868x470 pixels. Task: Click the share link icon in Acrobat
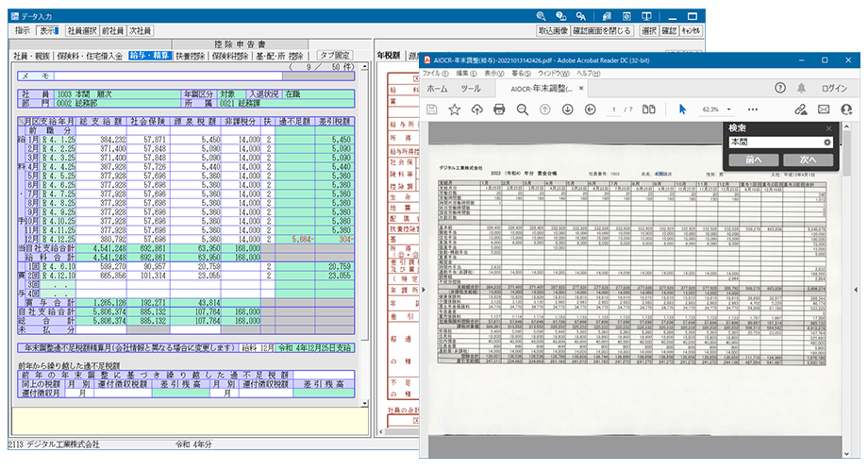tap(800, 109)
